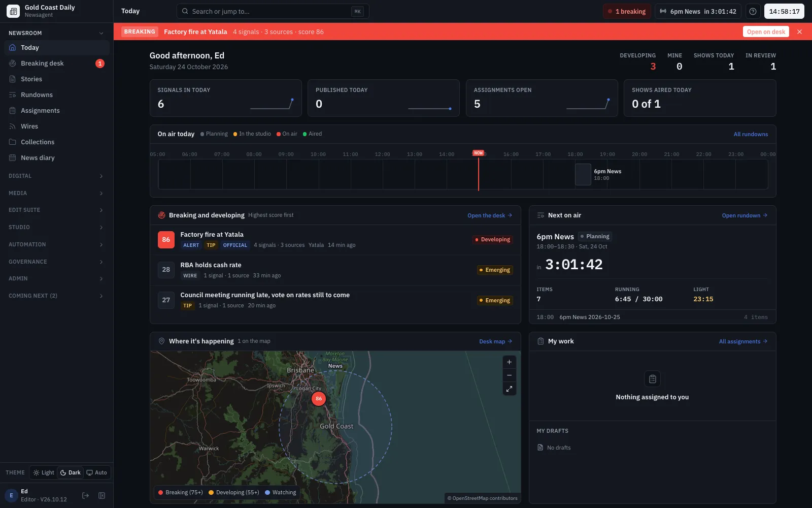Viewport: 812px width, 508px height.
Task: Zoom in on the map
Action: [509, 362]
